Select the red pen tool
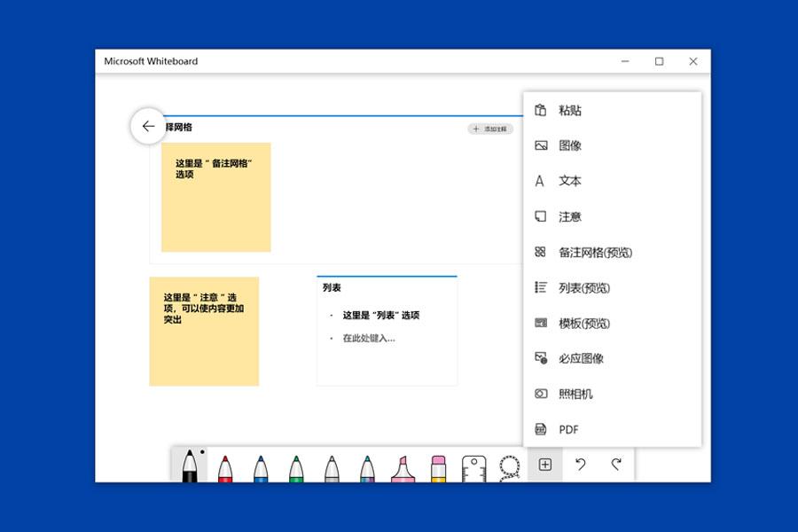This screenshot has width=798, height=532. tap(225, 468)
